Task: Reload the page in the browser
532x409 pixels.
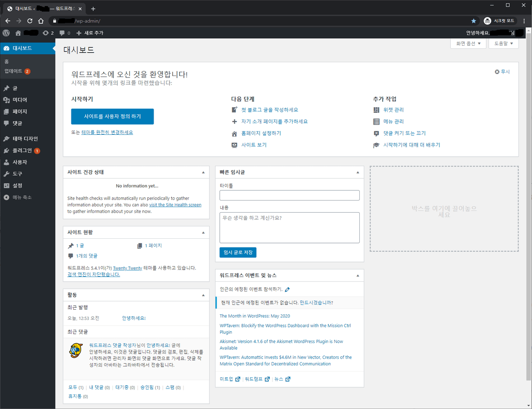Action: pyautogui.click(x=30, y=21)
